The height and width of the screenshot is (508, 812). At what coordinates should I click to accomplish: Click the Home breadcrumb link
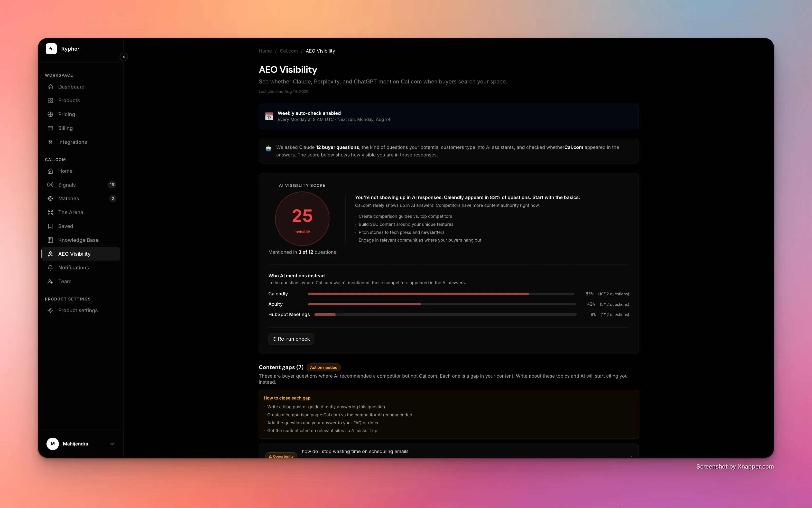pyautogui.click(x=265, y=51)
